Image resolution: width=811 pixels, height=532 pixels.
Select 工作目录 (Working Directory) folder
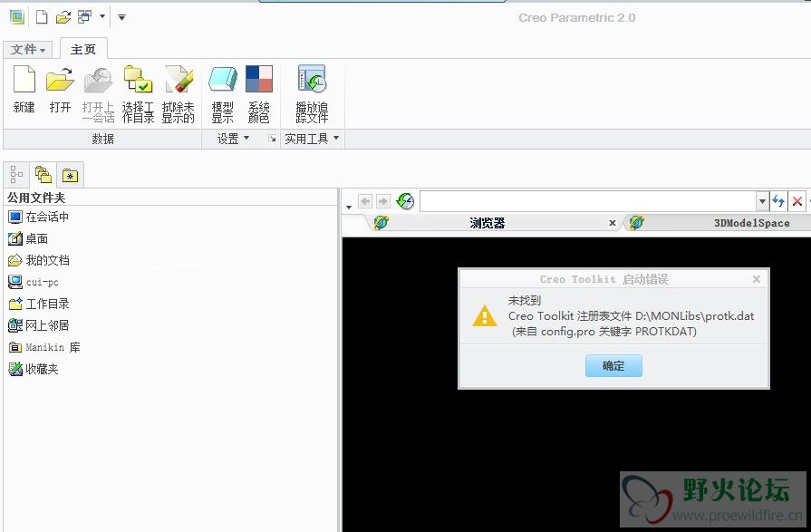coord(39,304)
